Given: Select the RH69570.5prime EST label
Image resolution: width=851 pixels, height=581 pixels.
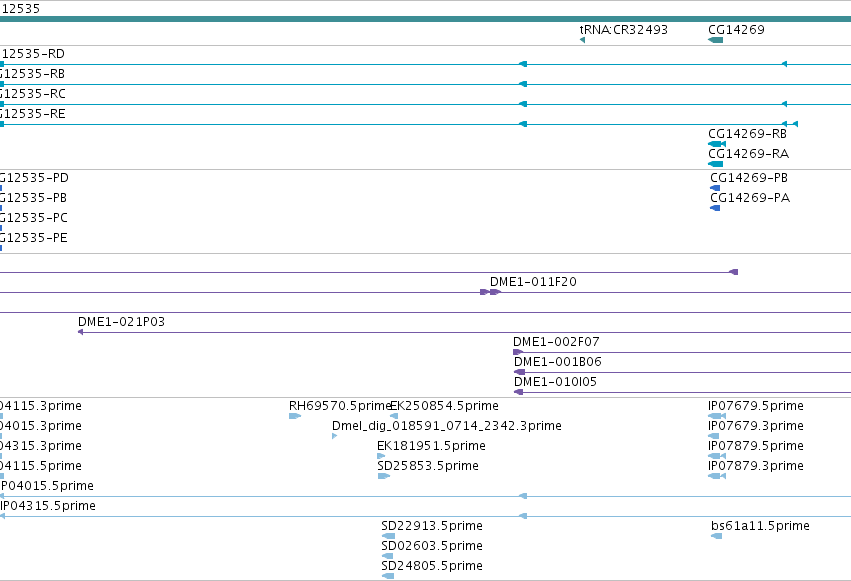Looking at the screenshot, I should pyautogui.click(x=340, y=406).
